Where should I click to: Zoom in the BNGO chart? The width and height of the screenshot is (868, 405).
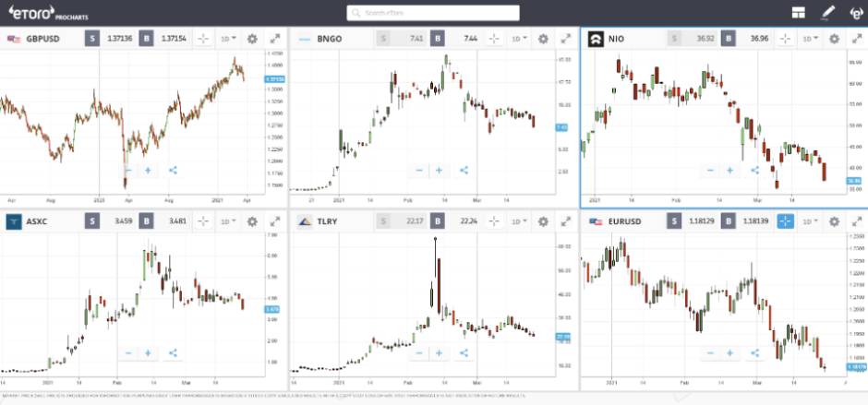(439, 171)
